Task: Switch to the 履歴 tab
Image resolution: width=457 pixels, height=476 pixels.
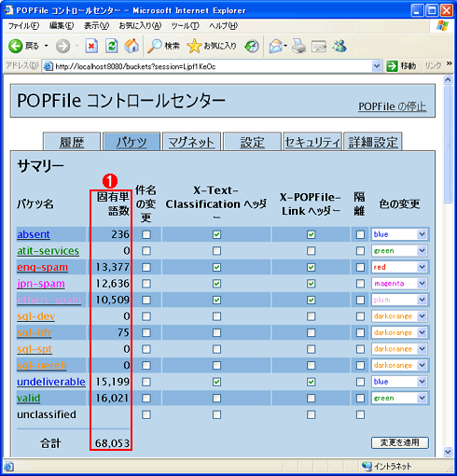Action: [72, 143]
